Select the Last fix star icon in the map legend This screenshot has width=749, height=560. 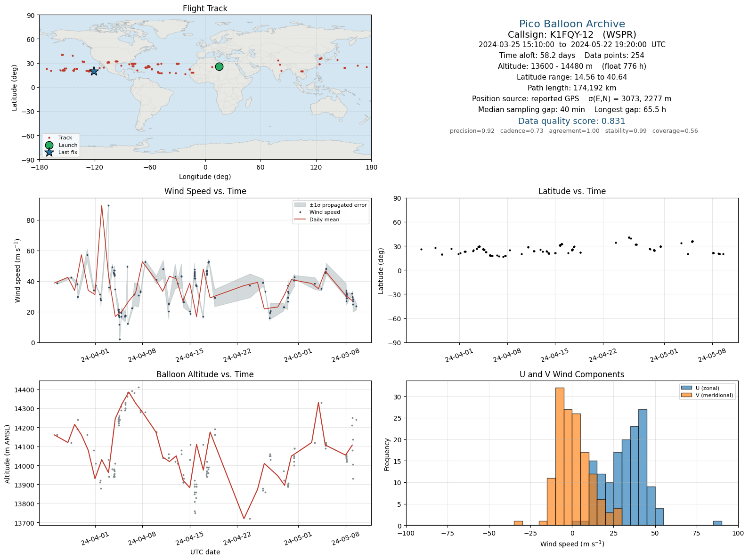(x=49, y=152)
